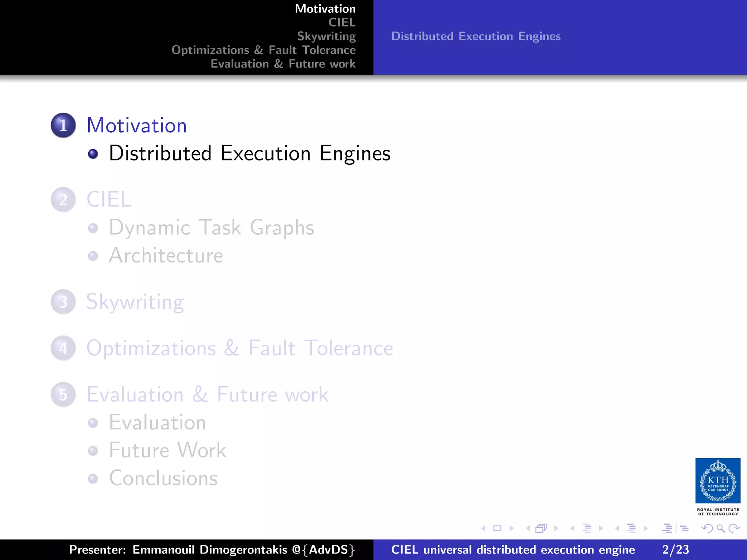Select Distributed Execution Engines in the blue header
The image size is (747, 560).
[x=476, y=36]
